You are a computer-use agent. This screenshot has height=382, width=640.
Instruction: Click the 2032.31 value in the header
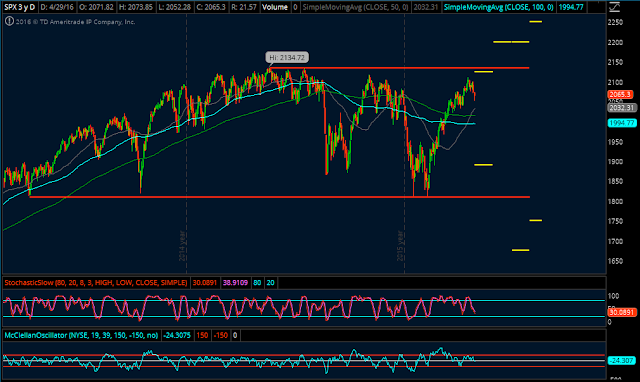click(x=425, y=7)
